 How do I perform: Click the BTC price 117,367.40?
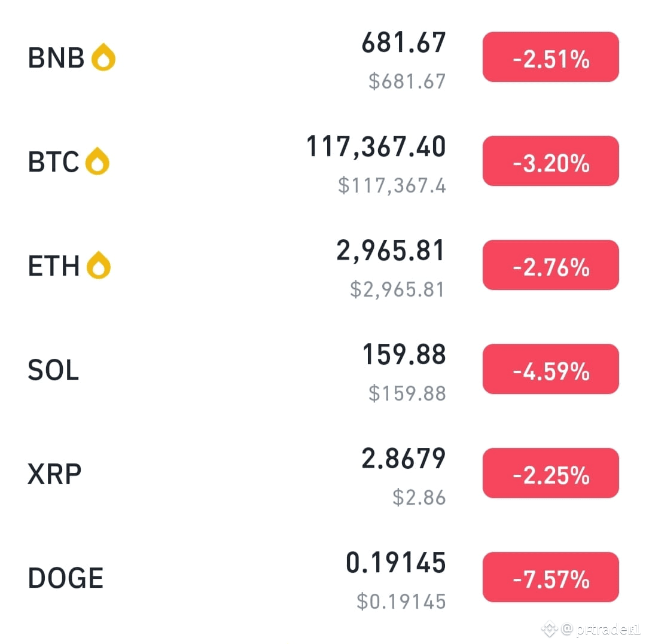pyautogui.click(x=376, y=146)
